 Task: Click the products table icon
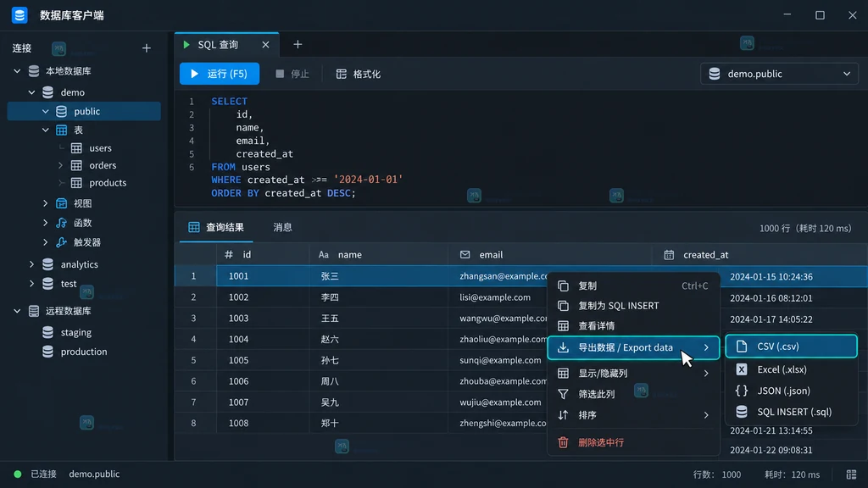(76, 183)
